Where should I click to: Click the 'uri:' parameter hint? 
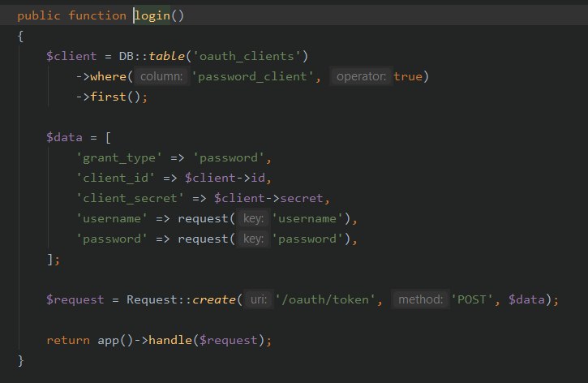(259, 299)
